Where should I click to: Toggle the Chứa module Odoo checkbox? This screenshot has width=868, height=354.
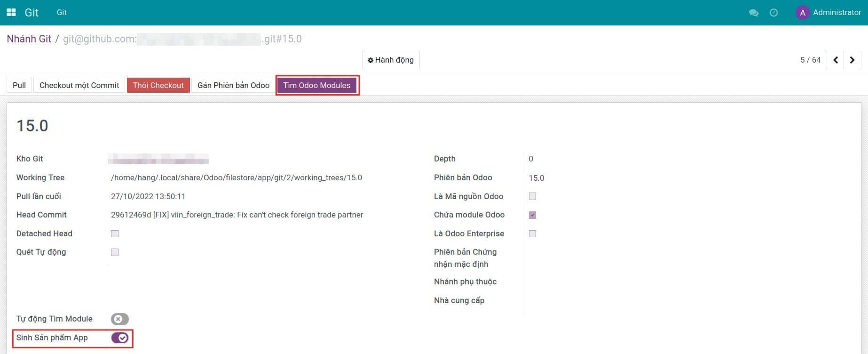(x=532, y=215)
